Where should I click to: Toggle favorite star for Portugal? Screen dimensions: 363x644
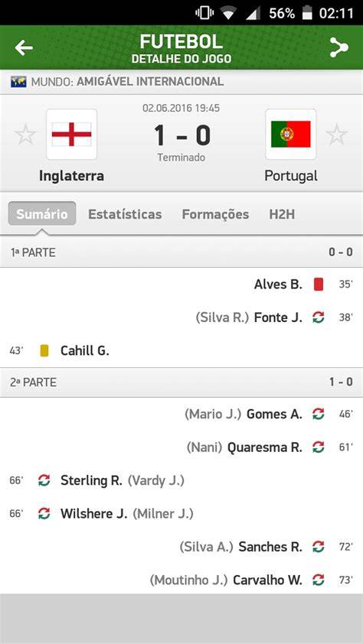(337, 135)
